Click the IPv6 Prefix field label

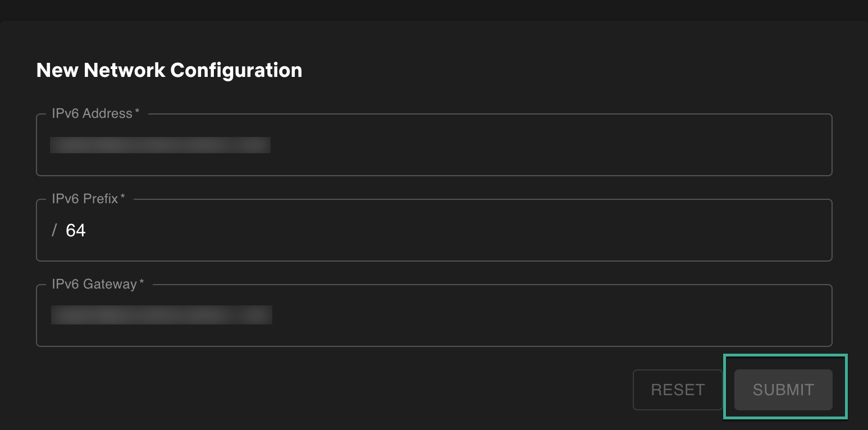click(84, 199)
